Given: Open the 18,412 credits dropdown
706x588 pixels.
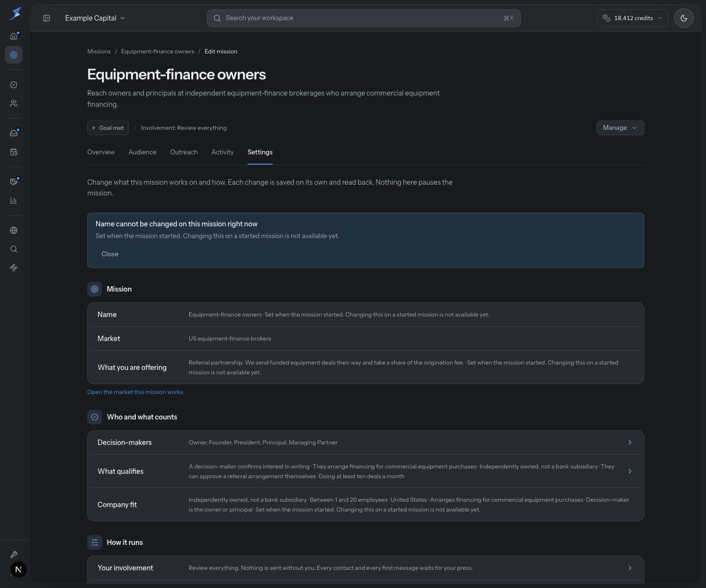Looking at the screenshot, I should [x=632, y=18].
